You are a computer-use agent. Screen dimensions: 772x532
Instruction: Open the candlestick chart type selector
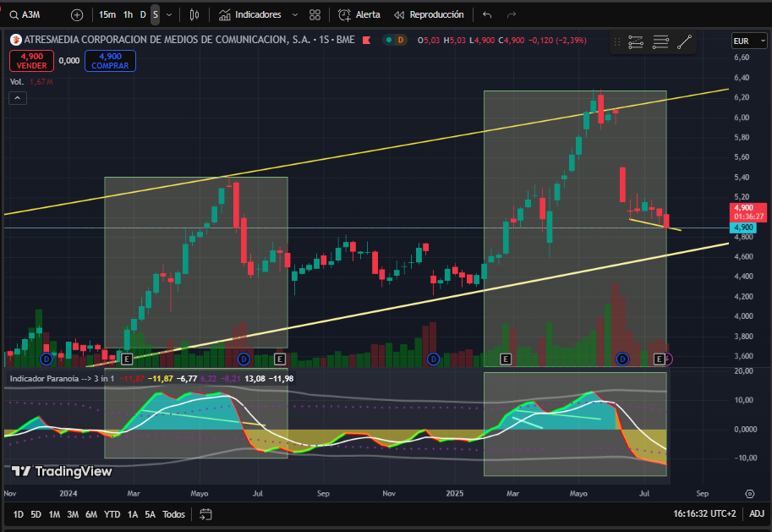pos(194,15)
